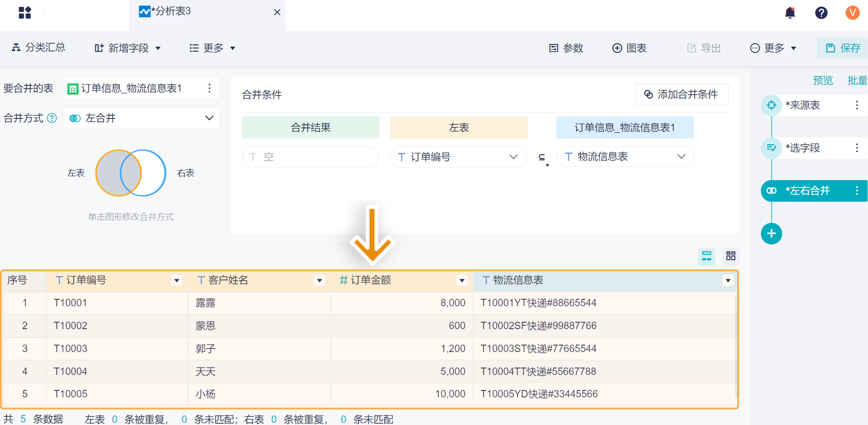
Task: Open the user avatar V menu
Action: [852, 13]
